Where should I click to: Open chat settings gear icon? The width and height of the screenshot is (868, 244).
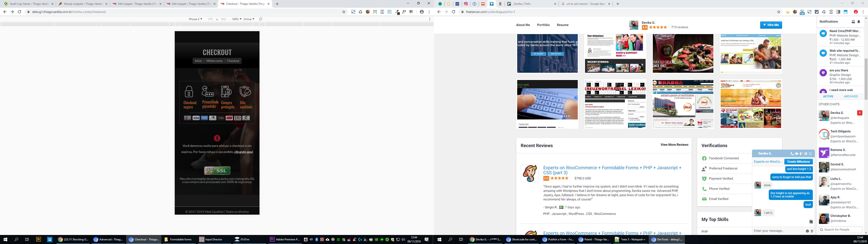coord(806,154)
